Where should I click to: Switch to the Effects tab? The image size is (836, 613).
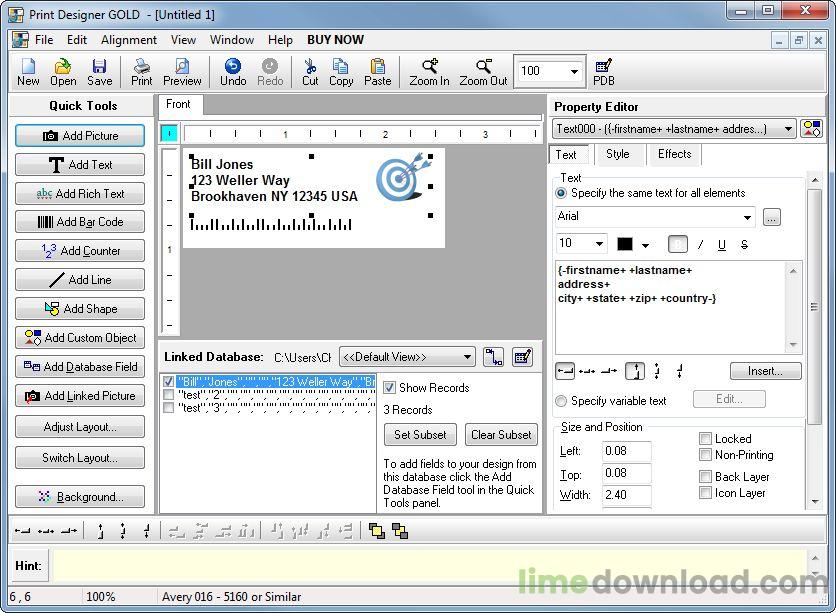[x=674, y=154]
